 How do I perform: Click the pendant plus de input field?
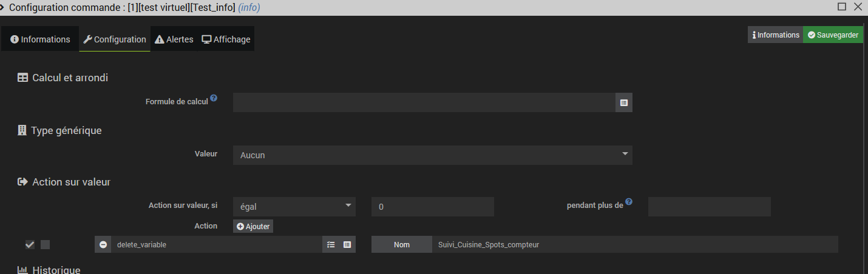click(x=709, y=207)
